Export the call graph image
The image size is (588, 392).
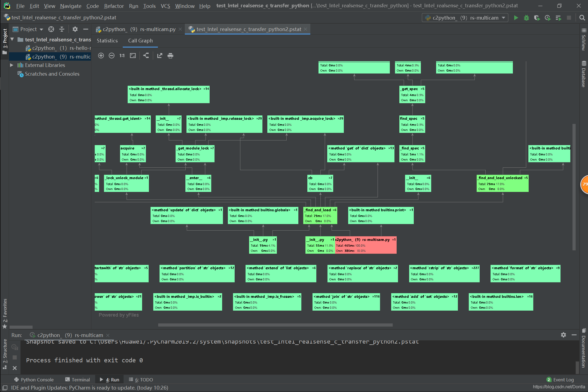[x=160, y=56]
